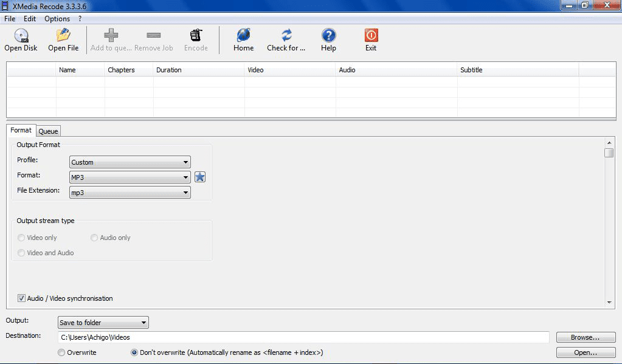Image resolution: width=622 pixels, height=364 pixels.
Task: Select the Audio only radio button
Action: [x=94, y=238]
